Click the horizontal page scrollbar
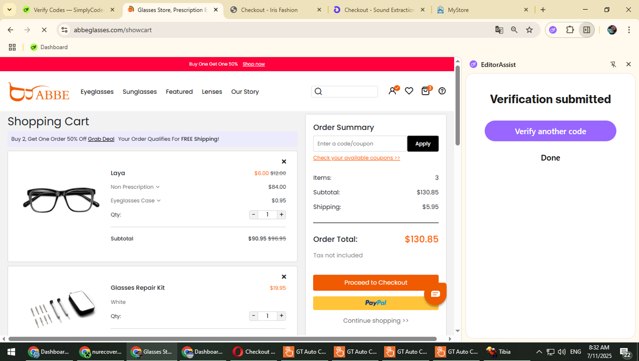Viewport: 639px width, 361px height. click(x=223, y=339)
